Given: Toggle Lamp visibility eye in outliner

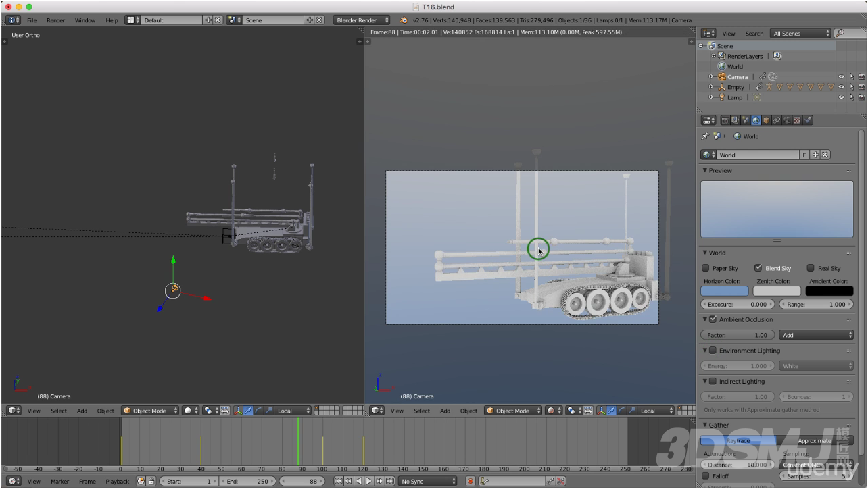Looking at the screenshot, I should 842,97.
